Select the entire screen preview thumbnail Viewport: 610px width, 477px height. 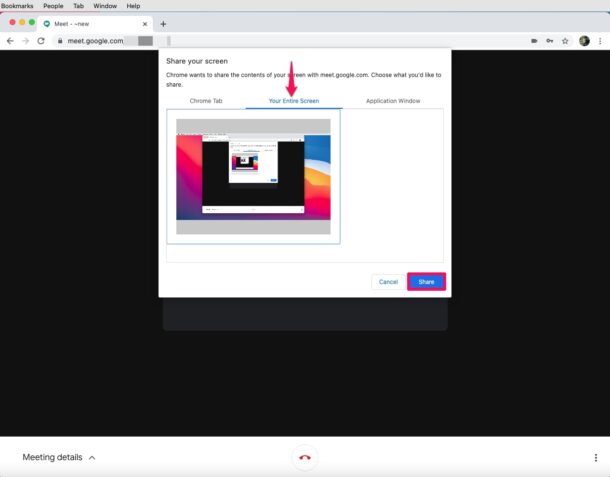pyautogui.click(x=253, y=176)
